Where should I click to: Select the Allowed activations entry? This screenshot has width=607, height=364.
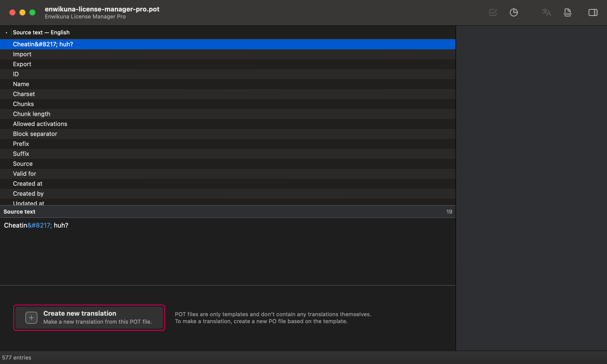click(x=228, y=124)
